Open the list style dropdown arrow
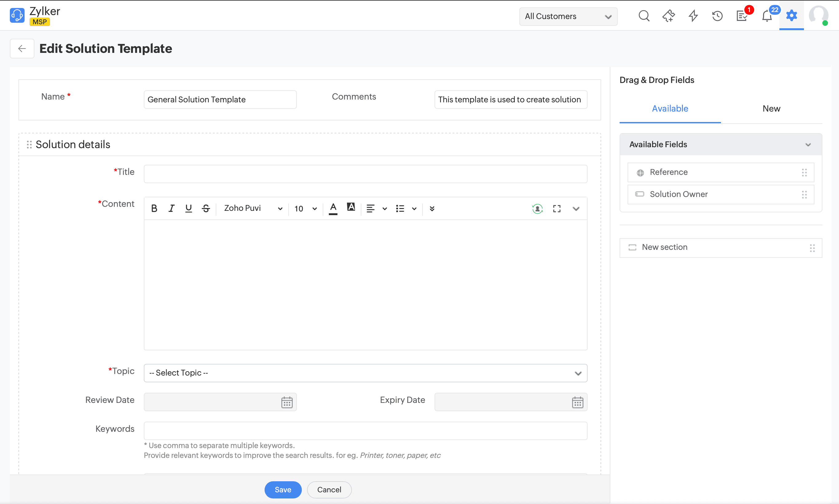The height and width of the screenshot is (504, 839). (414, 209)
